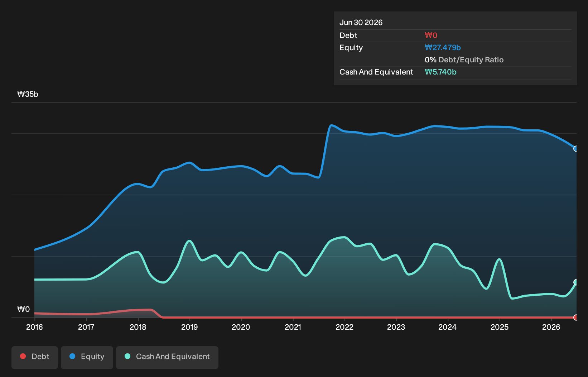Viewport: 588px width, 377px height.
Task: Select the Cash endpoint marker on chart
Action: 576,282
